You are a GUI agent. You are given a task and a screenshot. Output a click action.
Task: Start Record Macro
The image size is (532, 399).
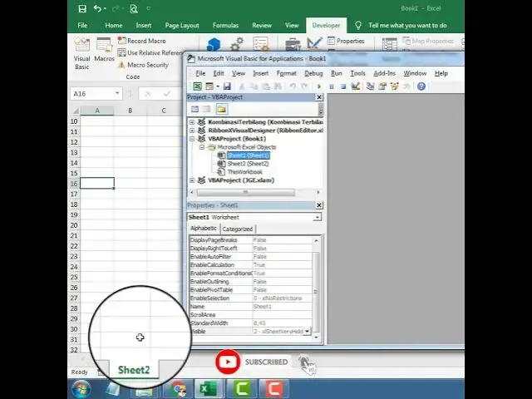142,41
